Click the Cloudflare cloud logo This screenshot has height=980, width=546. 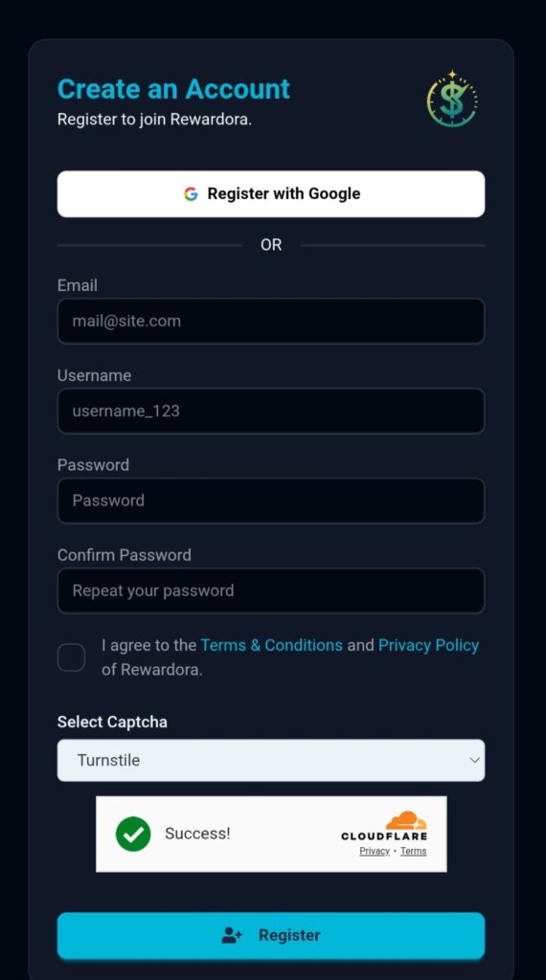(x=406, y=820)
